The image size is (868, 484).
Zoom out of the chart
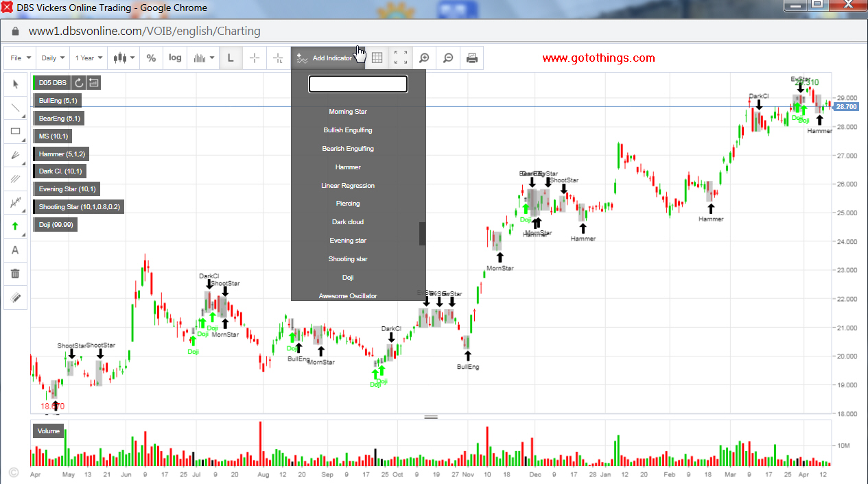click(x=448, y=58)
